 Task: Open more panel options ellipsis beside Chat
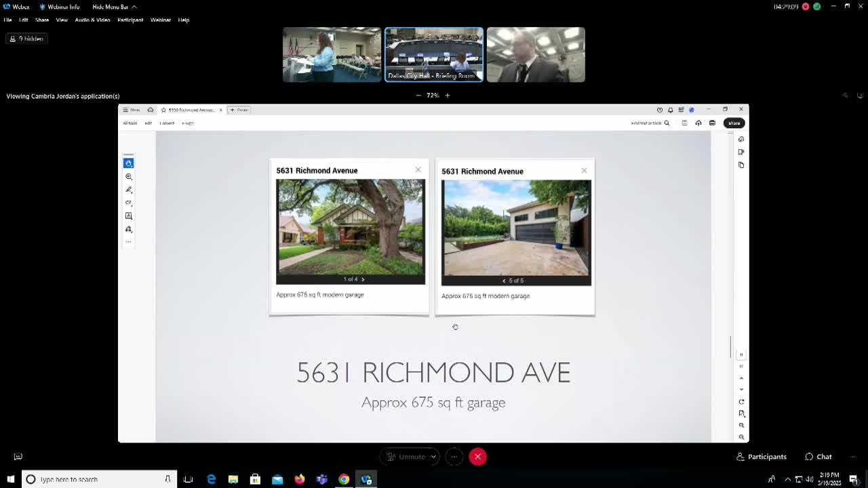click(852, 457)
